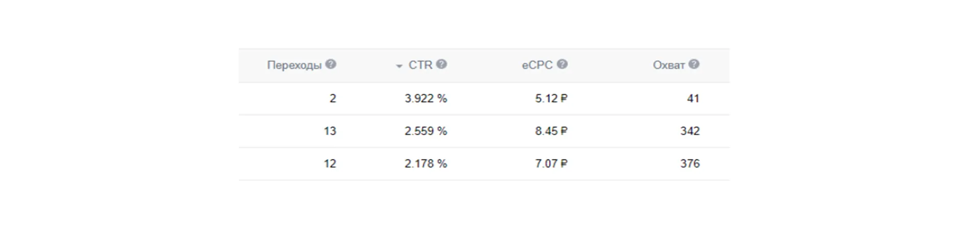Viewport: 980px width, 230px height.
Task: Sort by CTR column header
Action: pyautogui.click(x=421, y=65)
